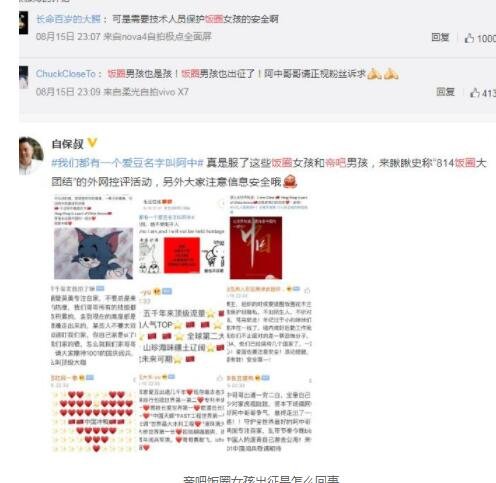
Task: Open ChuckCloseTo username link
Action: point(66,74)
